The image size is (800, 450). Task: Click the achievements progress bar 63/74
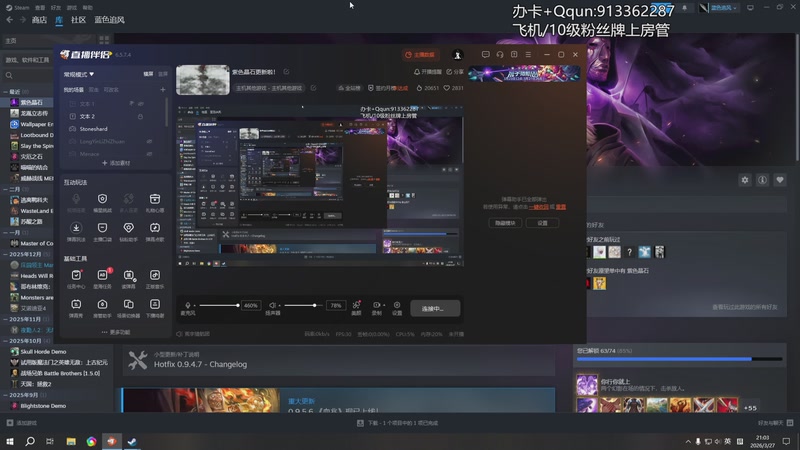679,359
